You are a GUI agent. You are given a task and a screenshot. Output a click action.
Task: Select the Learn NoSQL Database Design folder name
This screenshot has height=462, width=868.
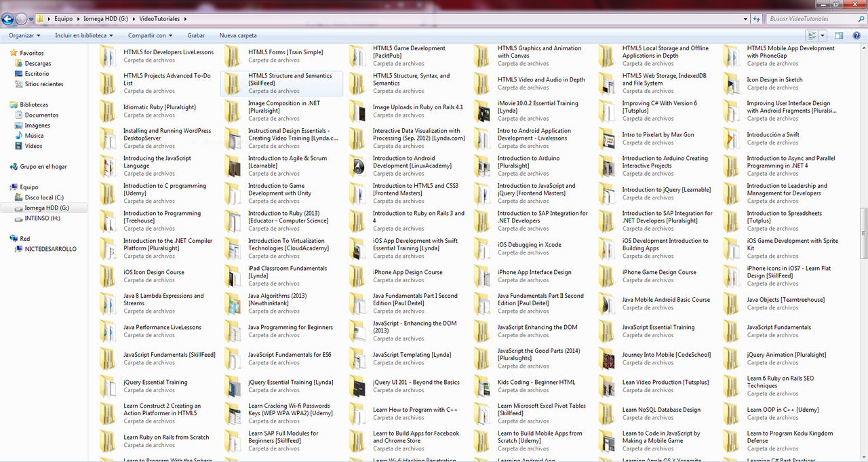[661, 410]
